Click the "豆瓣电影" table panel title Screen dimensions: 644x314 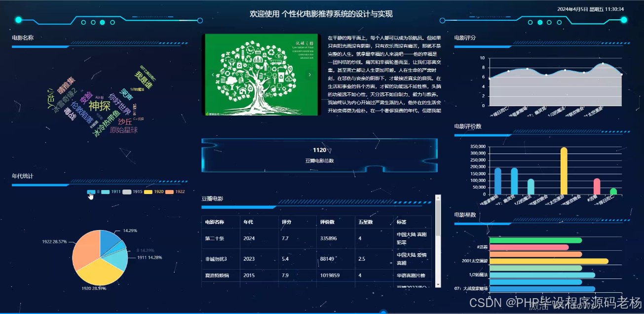pos(212,198)
